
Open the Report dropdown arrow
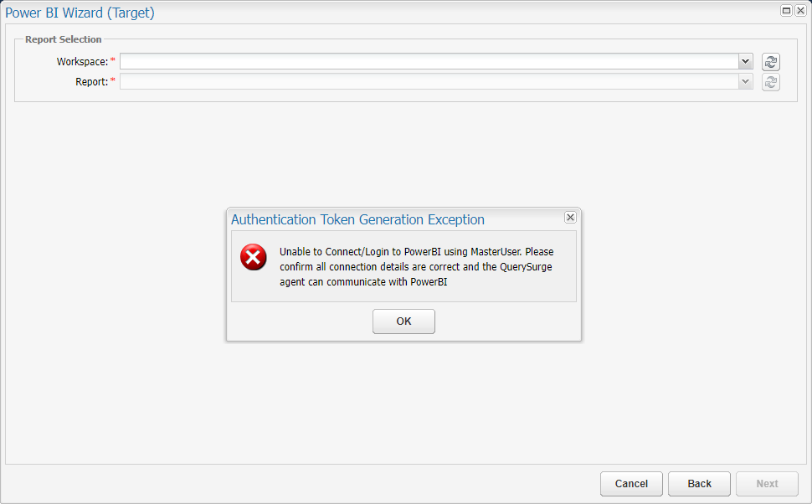click(x=745, y=81)
